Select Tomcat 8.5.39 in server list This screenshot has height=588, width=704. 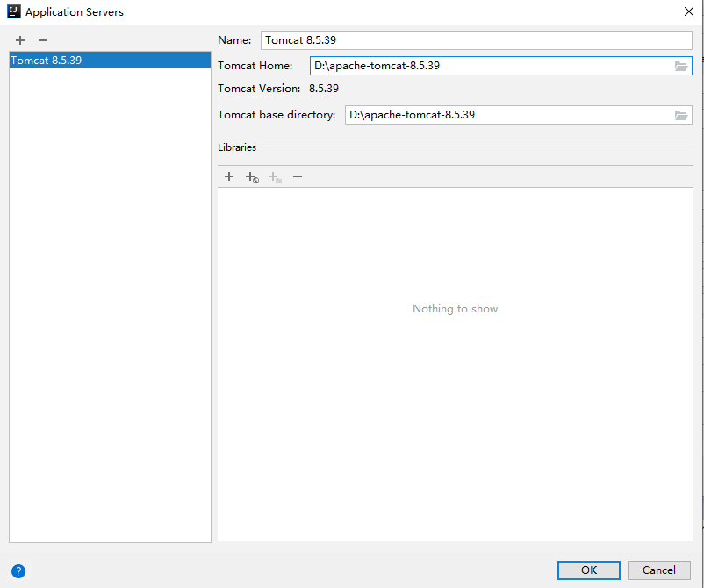point(110,61)
